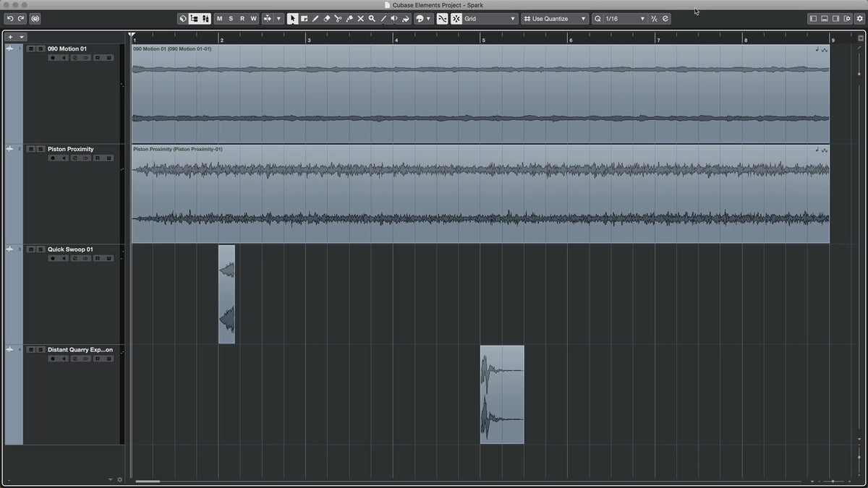The image size is (868, 488).
Task: Select the Glue tool
Action: [349, 19]
